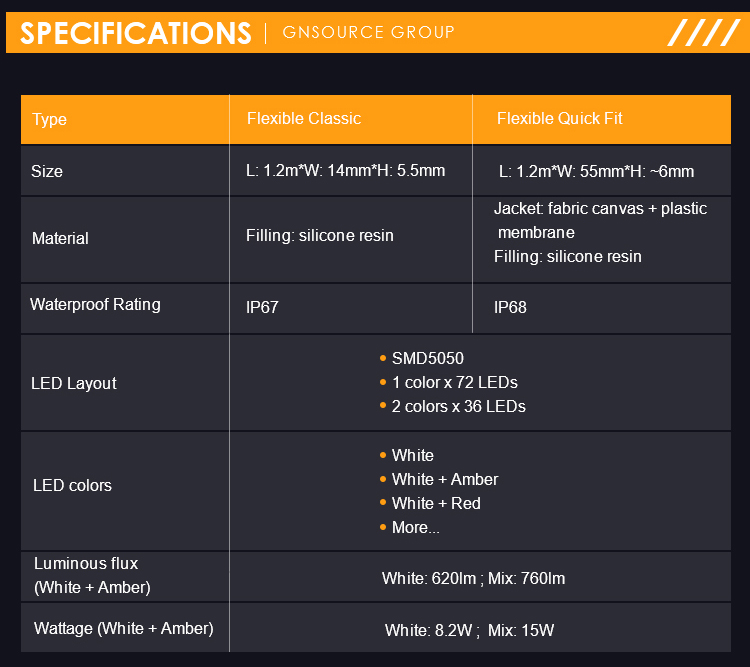Click the 620lm luminous flux value
750x667 pixels.
click(x=452, y=578)
